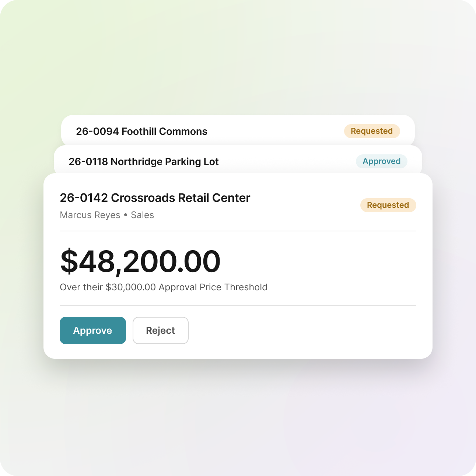Viewport: 476px width, 476px height.
Task: Click the Sales department label
Action: tap(143, 215)
